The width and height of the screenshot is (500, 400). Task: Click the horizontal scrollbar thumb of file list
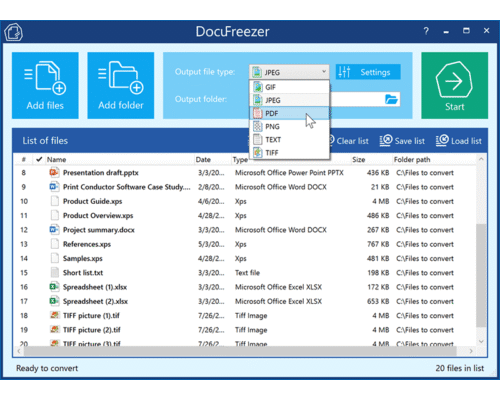click(x=240, y=351)
